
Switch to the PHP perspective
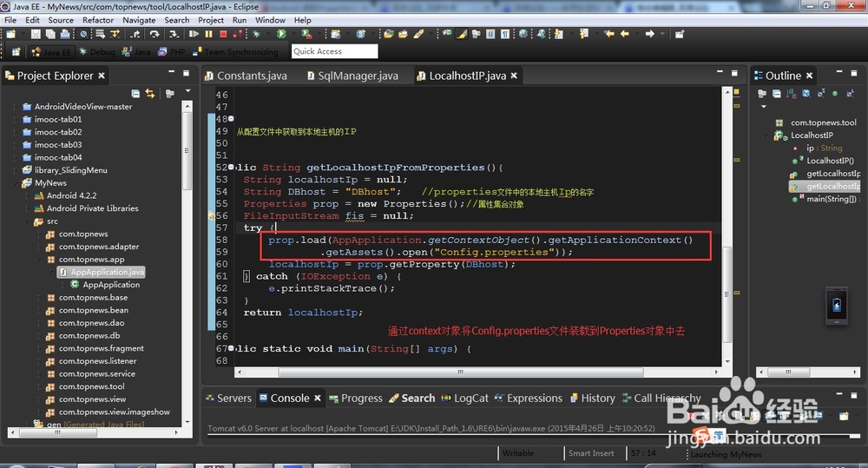(172, 51)
